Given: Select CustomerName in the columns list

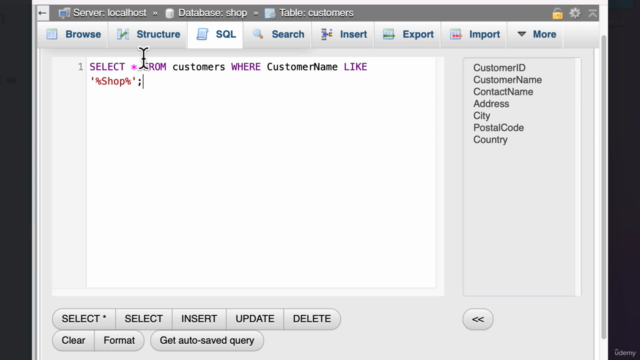Looking at the screenshot, I should click(507, 80).
